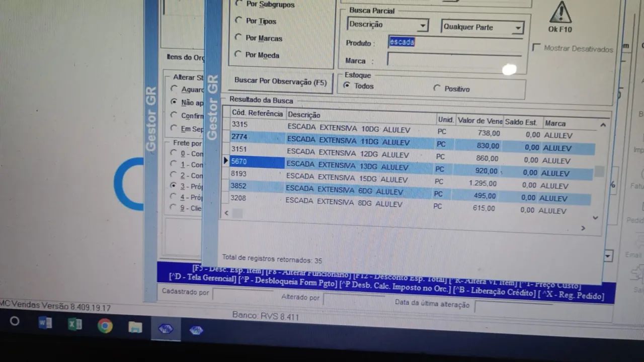Image resolution: width=644 pixels, height=362 pixels.
Task: Select the Positivo stock radio button
Action: pos(437,88)
